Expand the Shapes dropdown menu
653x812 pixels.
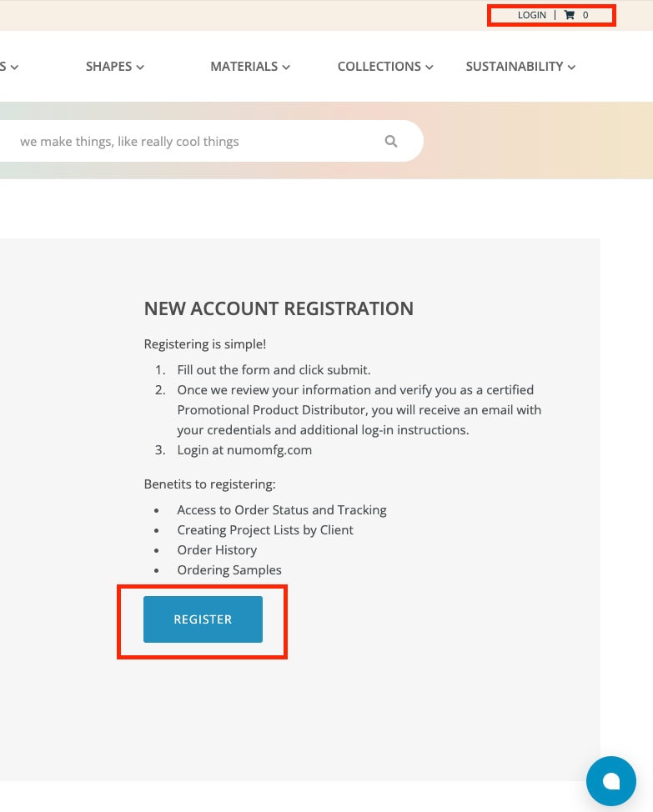click(x=115, y=67)
